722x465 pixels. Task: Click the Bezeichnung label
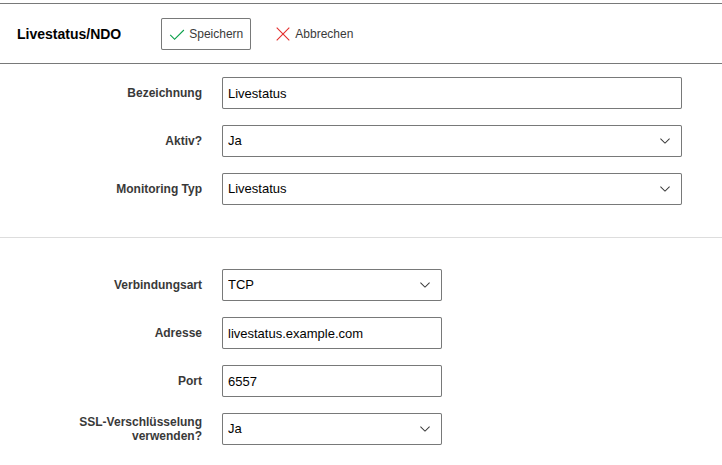164,93
